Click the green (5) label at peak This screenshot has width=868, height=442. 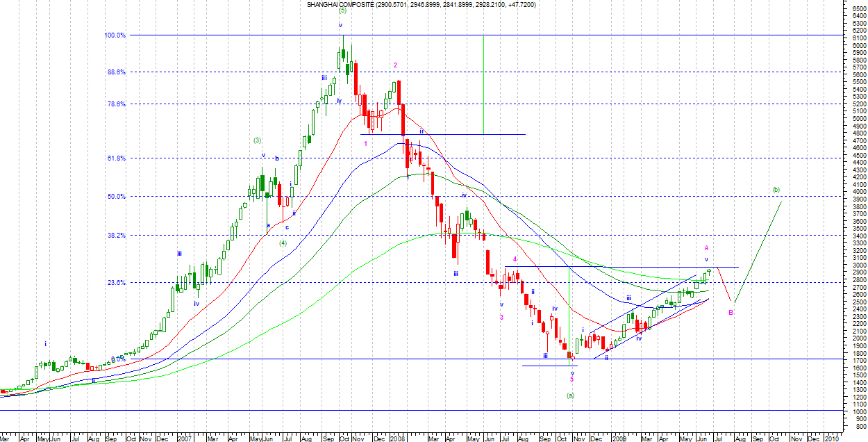coord(342,11)
